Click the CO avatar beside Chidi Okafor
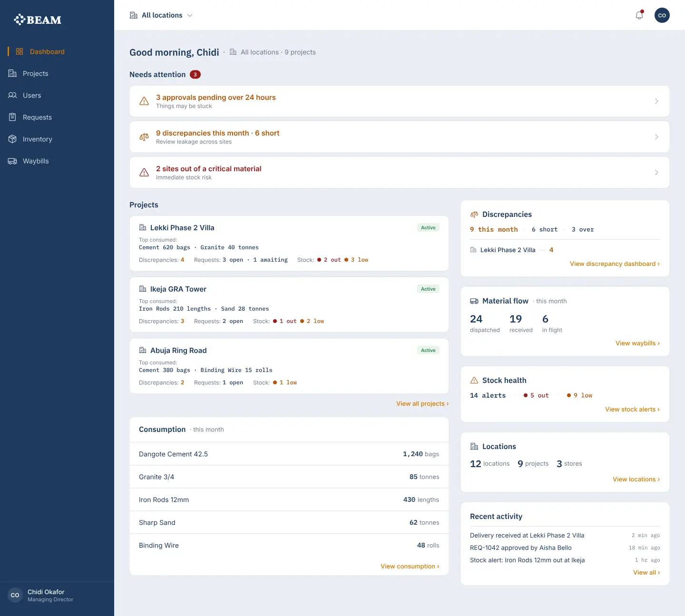The height and width of the screenshot is (616, 685). (x=15, y=595)
